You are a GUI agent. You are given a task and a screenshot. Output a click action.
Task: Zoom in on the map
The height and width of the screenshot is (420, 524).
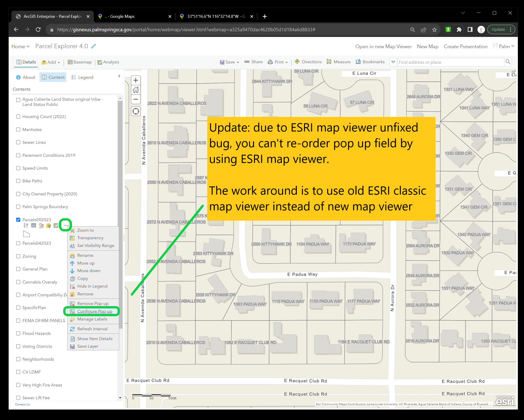pyautogui.click(x=136, y=80)
